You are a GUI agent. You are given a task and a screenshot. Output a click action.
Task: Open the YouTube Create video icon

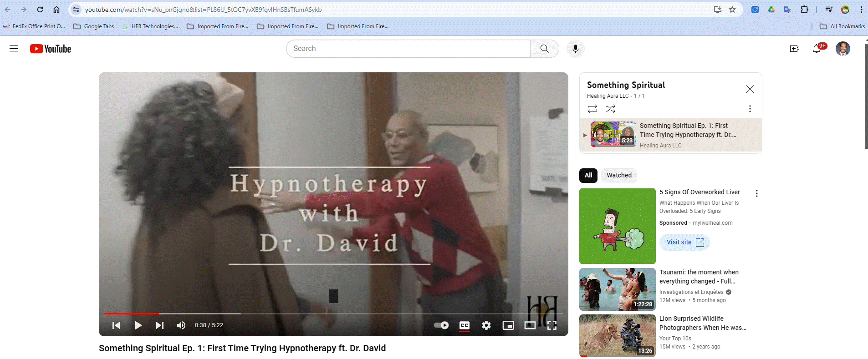click(794, 49)
